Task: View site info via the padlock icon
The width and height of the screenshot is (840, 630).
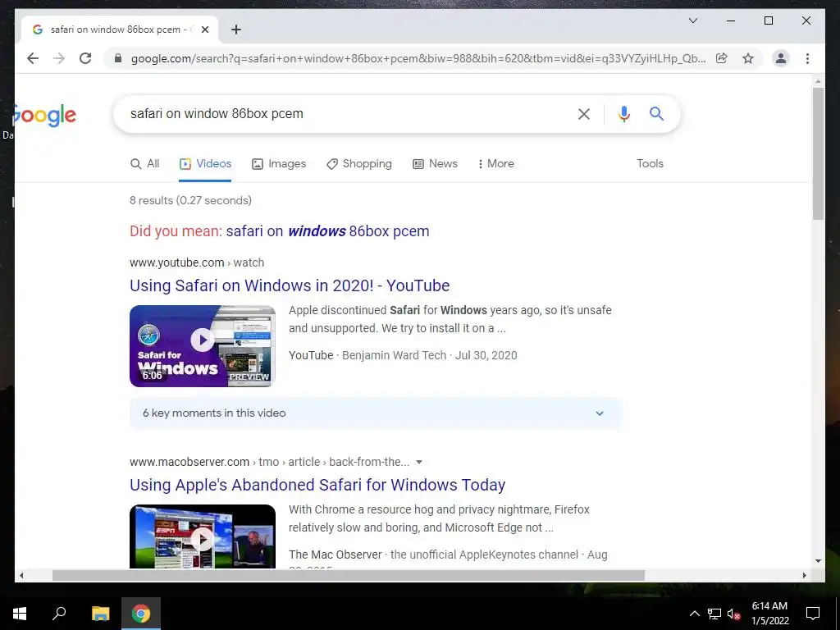Action: click(x=118, y=58)
